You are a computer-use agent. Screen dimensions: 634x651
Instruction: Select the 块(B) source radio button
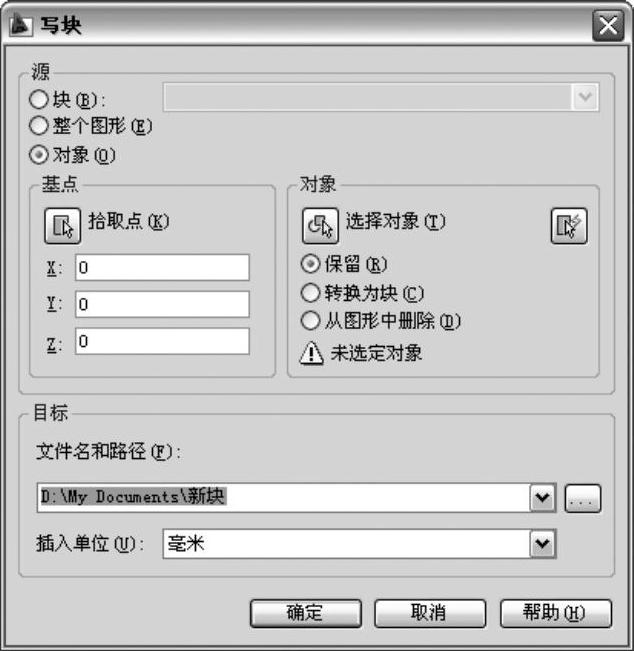click(x=39, y=99)
